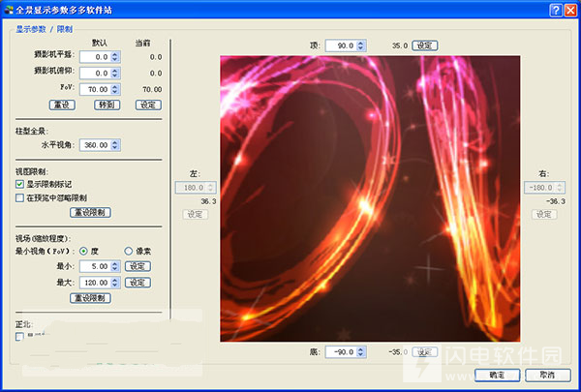Check the box under 正北
581x392 pixels.
pyautogui.click(x=19, y=337)
